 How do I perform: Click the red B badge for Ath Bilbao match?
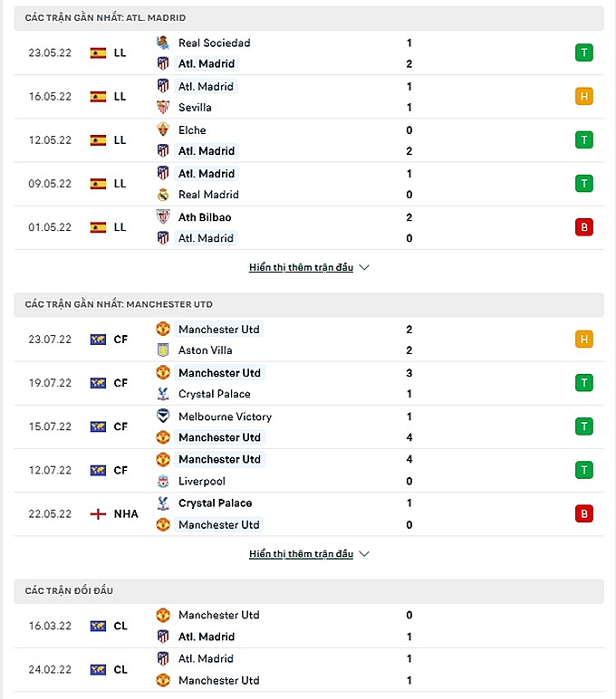[x=584, y=227]
